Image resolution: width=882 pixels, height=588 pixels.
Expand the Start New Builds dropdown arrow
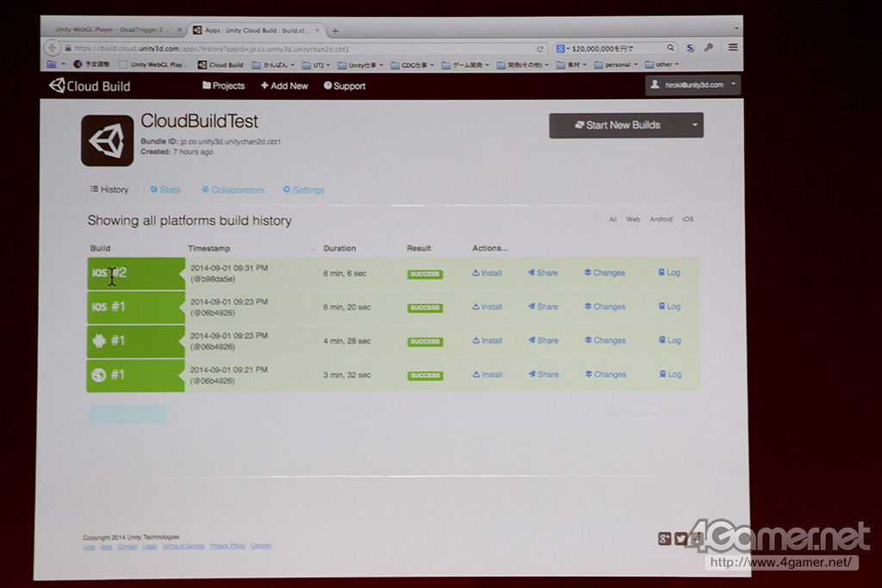coord(695,126)
